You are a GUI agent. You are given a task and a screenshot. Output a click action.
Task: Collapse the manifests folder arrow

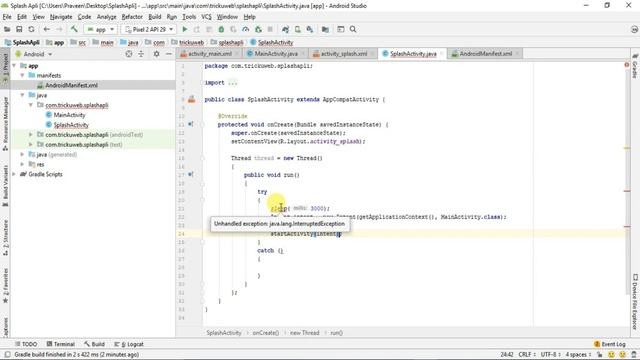tap(22, 76)
